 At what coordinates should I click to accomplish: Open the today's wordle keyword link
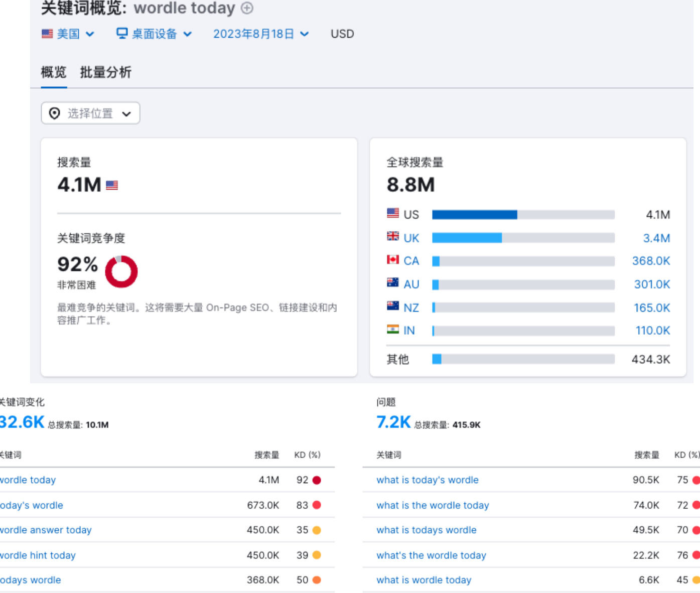click(32, 505)
